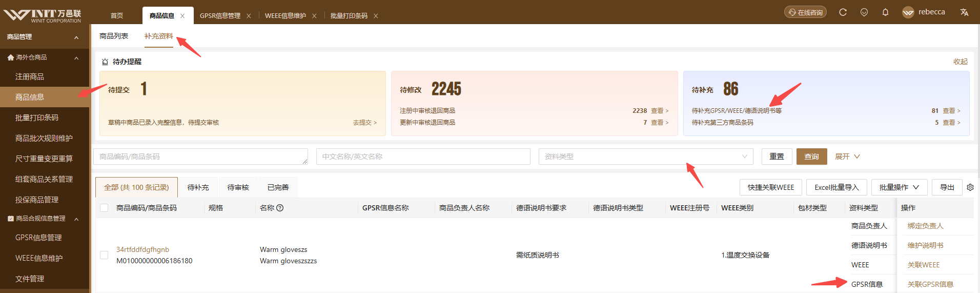
Task: Click the WINIT logo
Action: click(43, 15)
